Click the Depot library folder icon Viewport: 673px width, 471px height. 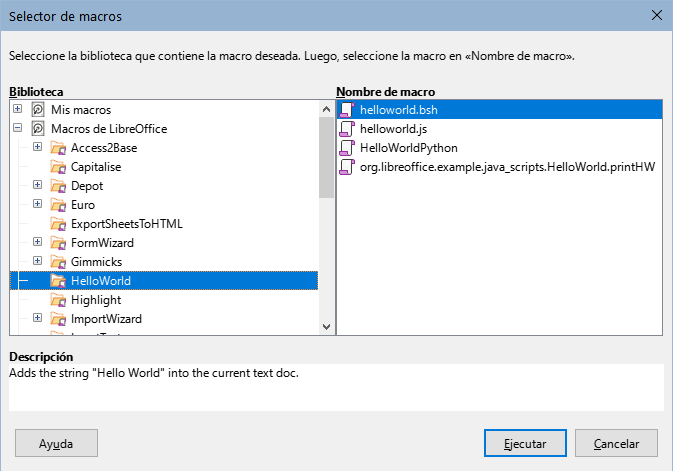click(58, 185)
